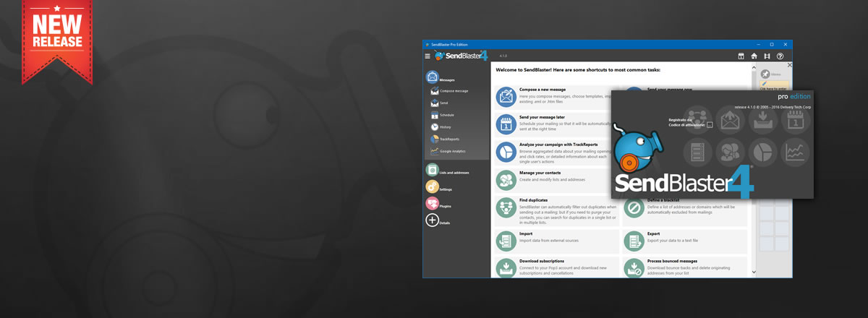Click the icon between Home and Help
Screen dimensions: 868x318
767,56
